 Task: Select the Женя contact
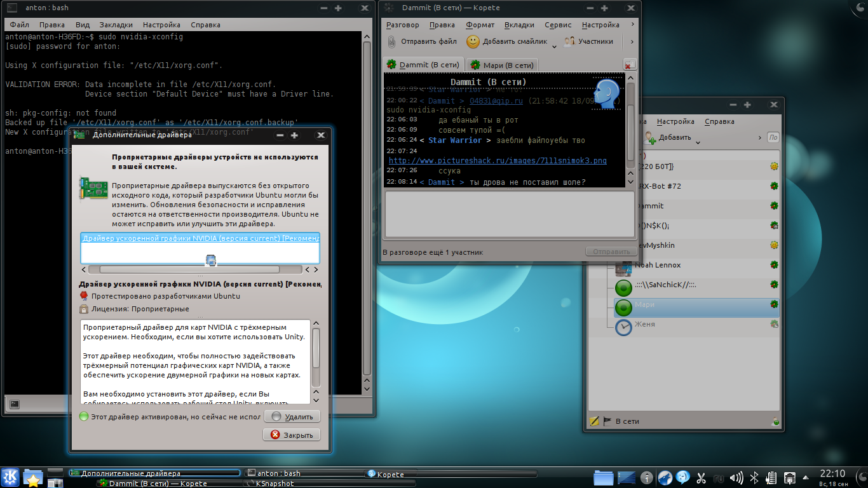(x=696, y=327)
